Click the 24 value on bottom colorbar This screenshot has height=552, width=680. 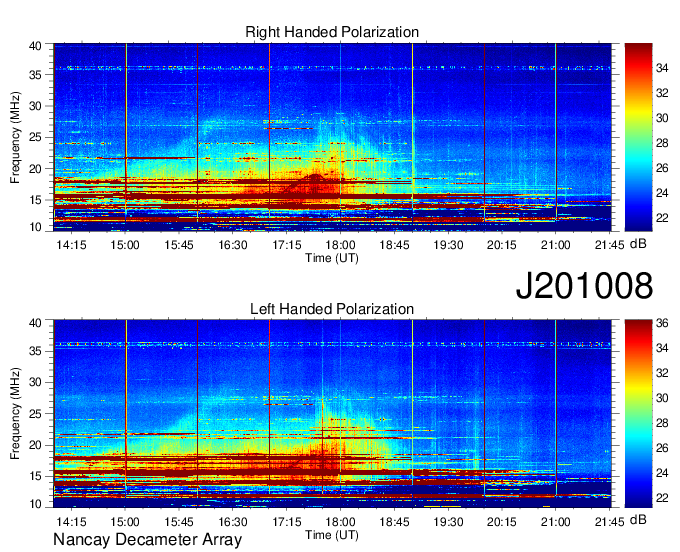coord(662,473)
